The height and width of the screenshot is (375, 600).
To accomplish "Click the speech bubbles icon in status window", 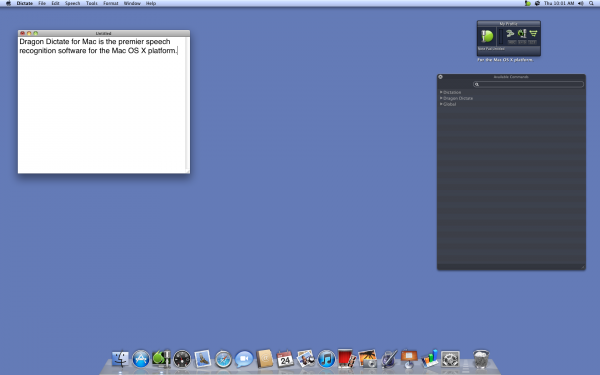I will (510, 34).
